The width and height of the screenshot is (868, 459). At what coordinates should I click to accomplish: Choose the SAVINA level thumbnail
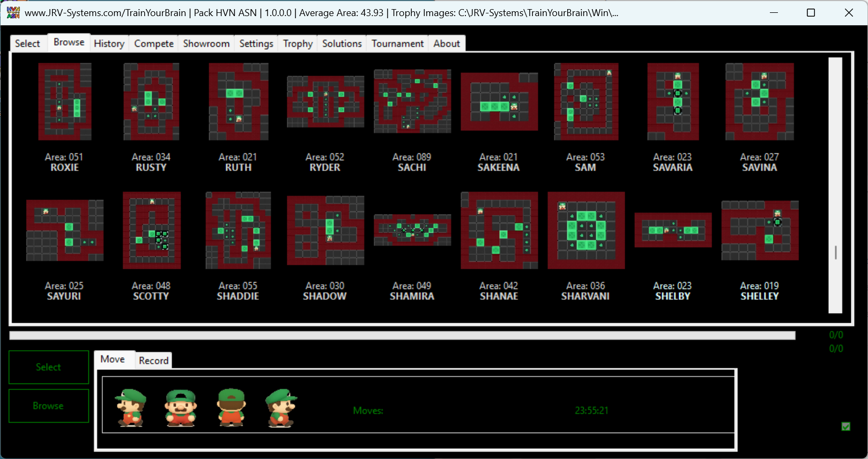pos(759,101)
